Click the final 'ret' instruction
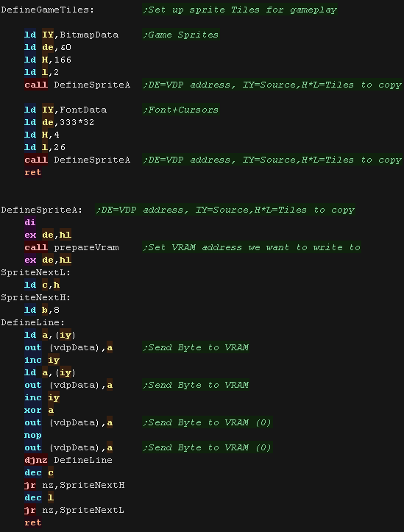The image size is (404, 532). pos(33,523)
